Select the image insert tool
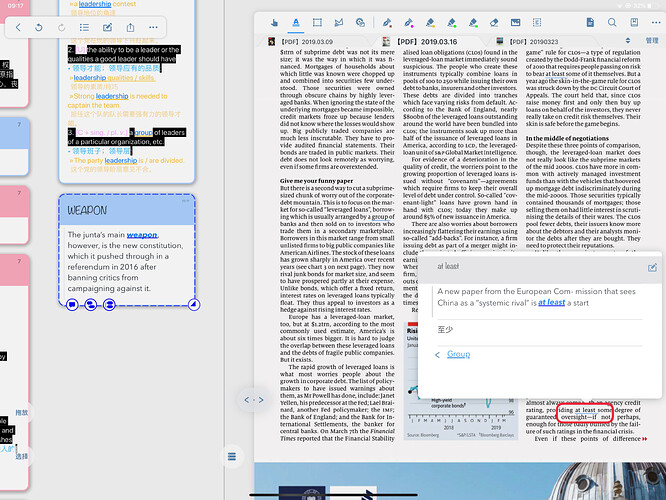Image resolution: width=666 pixels, height=500 pixels. click(516, 23)
